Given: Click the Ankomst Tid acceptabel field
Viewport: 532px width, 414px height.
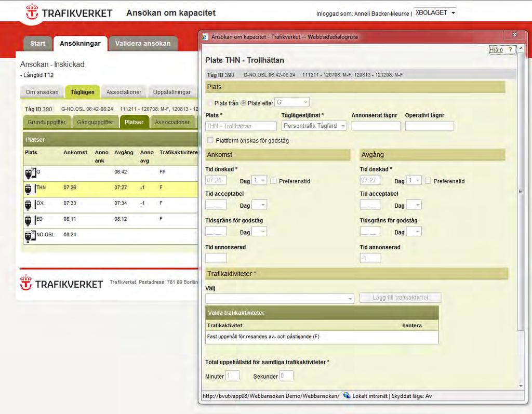Looking at the screenshot, I should 216,205.
